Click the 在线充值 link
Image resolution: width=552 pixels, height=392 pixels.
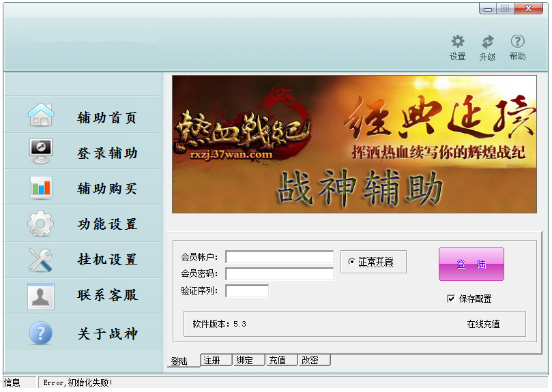click(x=483, y=324)
